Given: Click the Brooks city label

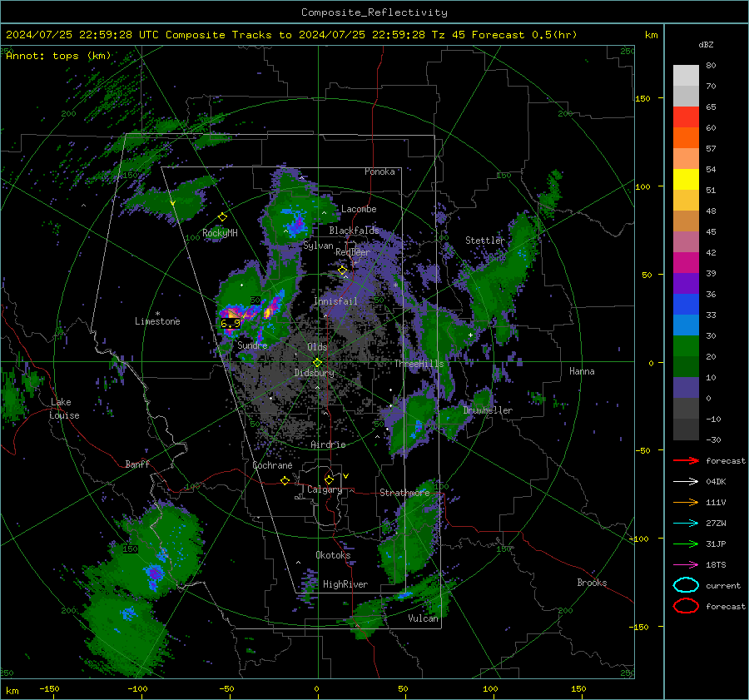Looking at the screenshot, I should coord(592,583).
